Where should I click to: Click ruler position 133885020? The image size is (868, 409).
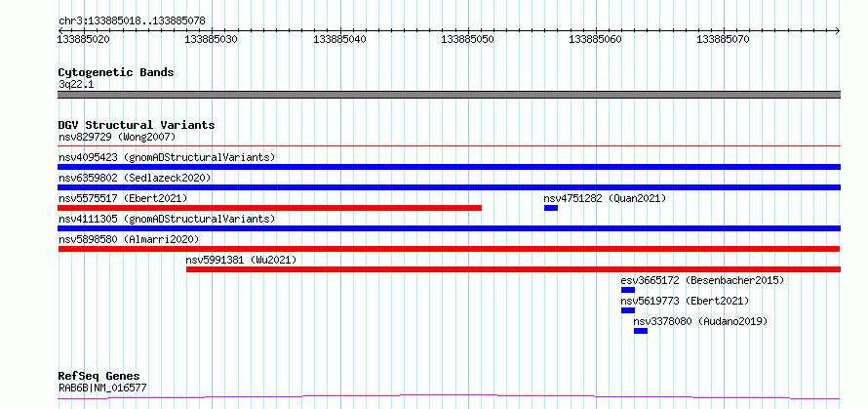[x=84, y=39]
